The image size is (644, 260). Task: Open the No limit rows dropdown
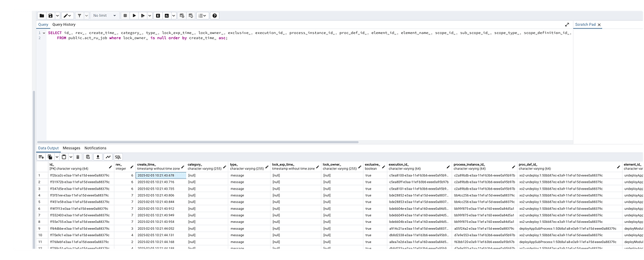[104, 15]
